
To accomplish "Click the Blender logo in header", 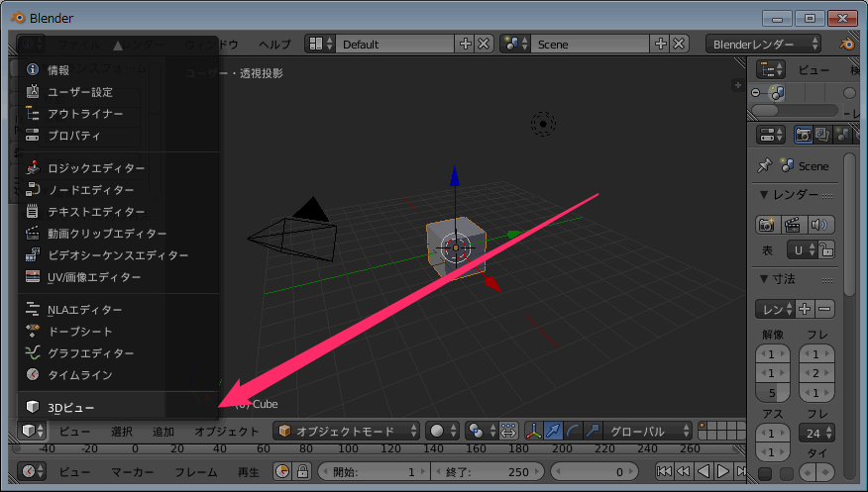I will click(x=847, y=45).
